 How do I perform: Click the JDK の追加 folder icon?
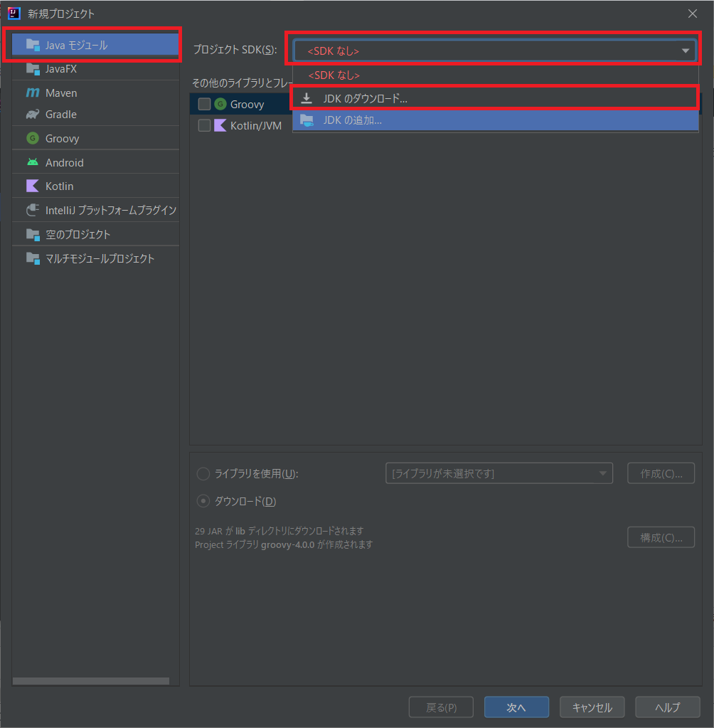307,120
